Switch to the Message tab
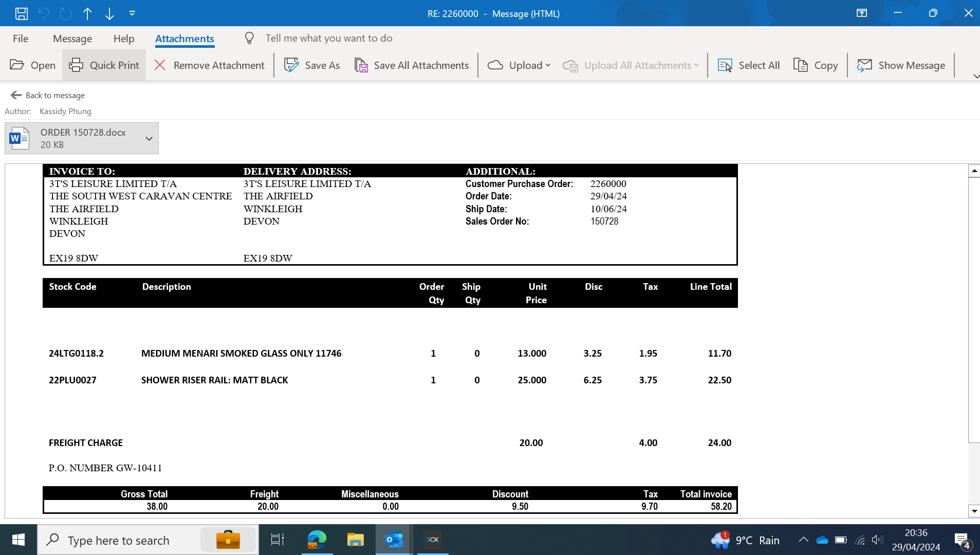The height and width of the screenshot is (555, 980). click(72, 39)
